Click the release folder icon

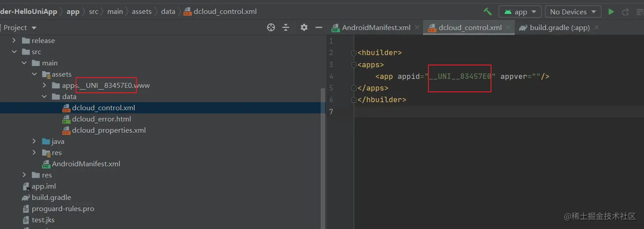tap(26, 40)
